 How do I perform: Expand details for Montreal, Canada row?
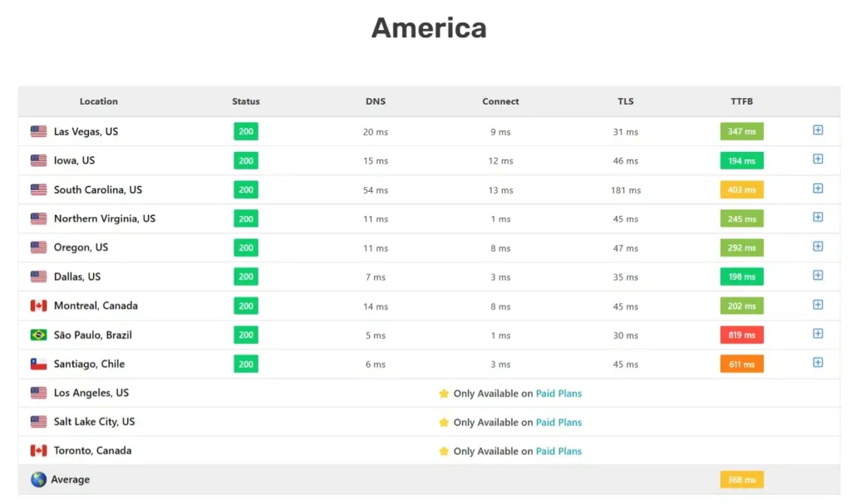click(818, 305)
